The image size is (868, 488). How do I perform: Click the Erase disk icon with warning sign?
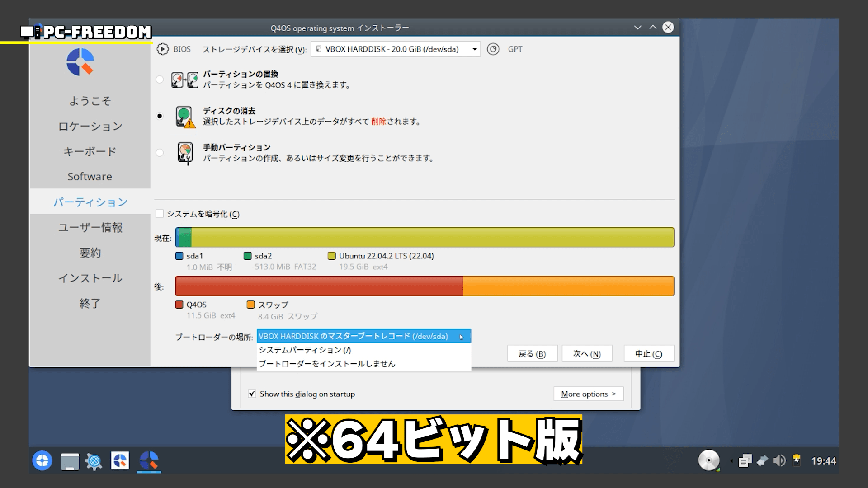[x=185, y=117]
